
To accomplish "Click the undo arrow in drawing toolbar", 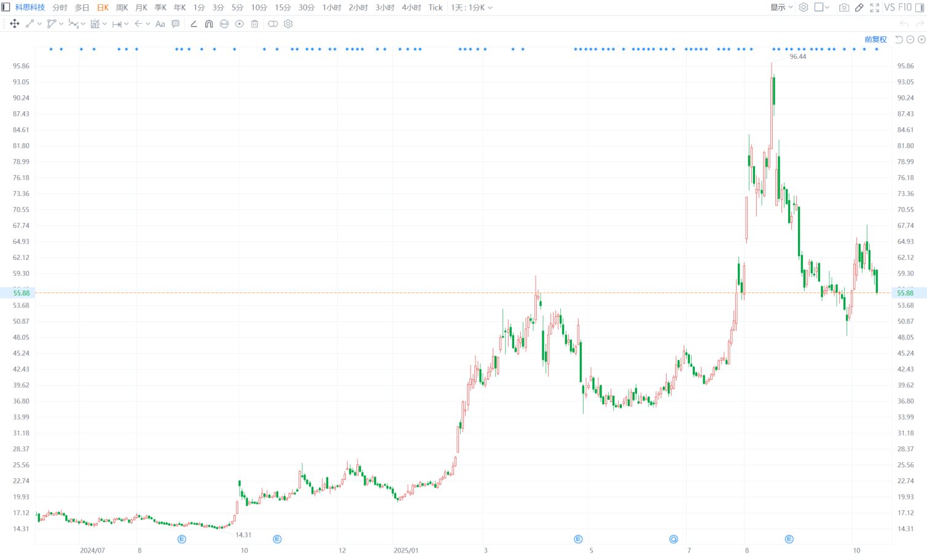I will (x=904, y=24).
